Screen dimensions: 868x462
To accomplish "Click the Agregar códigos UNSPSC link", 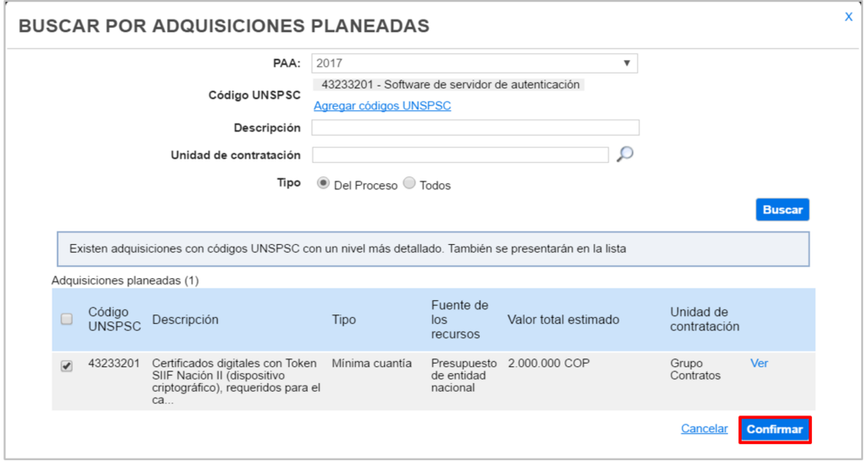I will point(382,106).
